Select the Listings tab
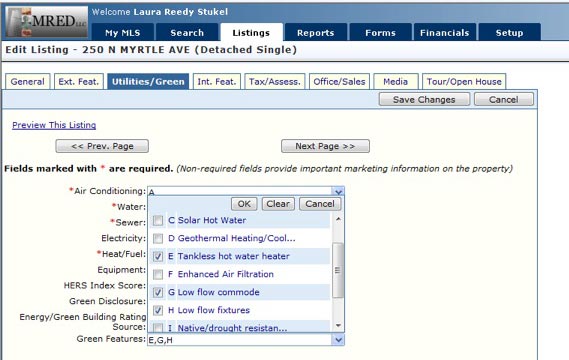The width and height of the screenshot is (569, 360). click(251, 33)
